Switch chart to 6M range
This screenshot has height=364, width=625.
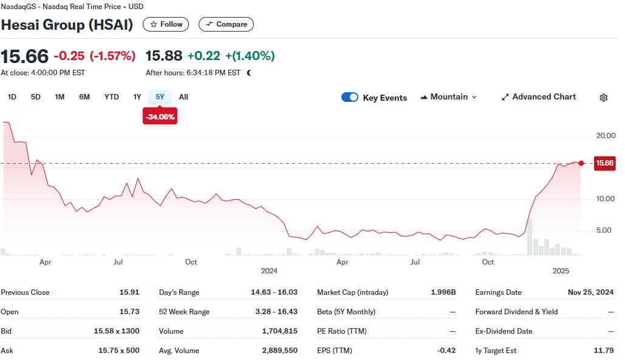tap(84, 97)
